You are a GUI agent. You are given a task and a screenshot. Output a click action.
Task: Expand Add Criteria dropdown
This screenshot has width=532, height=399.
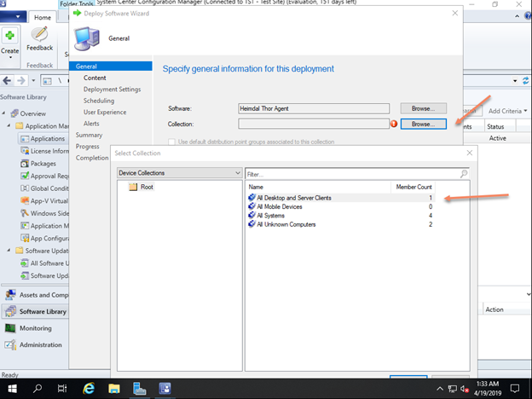click(x=507, y=111)
